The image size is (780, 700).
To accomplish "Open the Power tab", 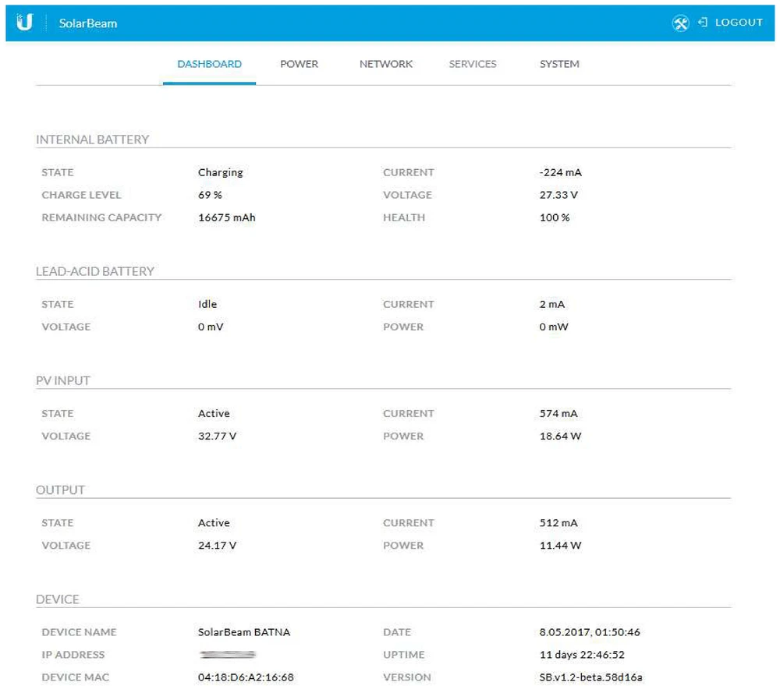I will [x=299, y=64].
